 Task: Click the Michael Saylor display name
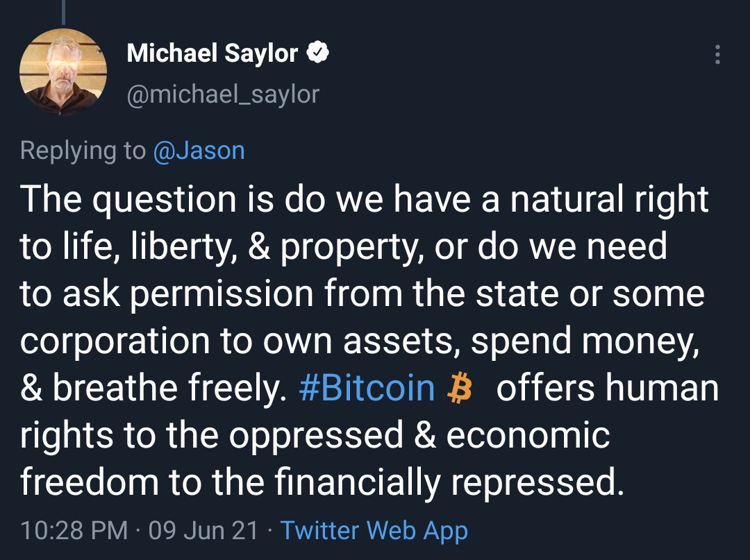point(212,53)
